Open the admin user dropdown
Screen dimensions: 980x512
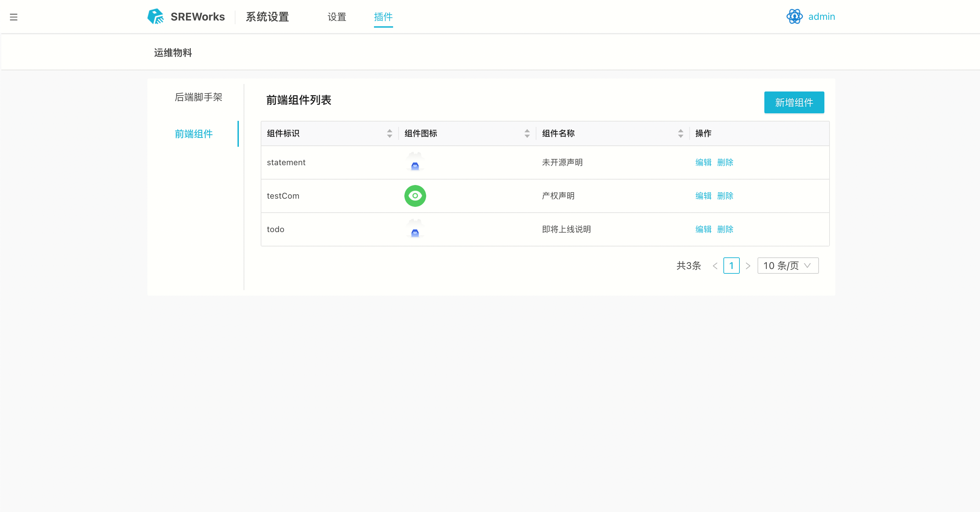pos(821,17)
